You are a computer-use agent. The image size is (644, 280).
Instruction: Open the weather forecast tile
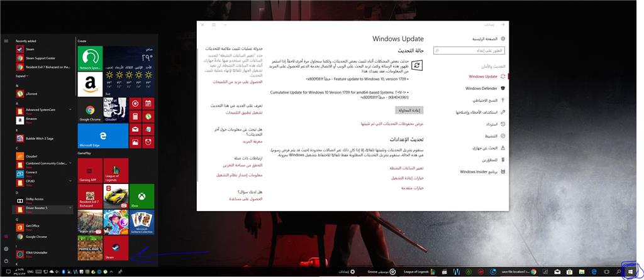(129, 71)
